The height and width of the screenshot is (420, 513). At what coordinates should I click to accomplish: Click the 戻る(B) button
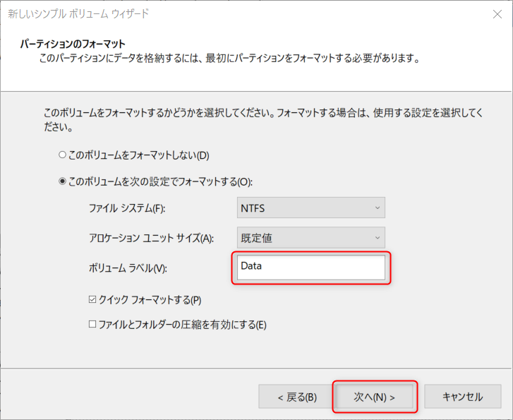(x=296, y=397)
